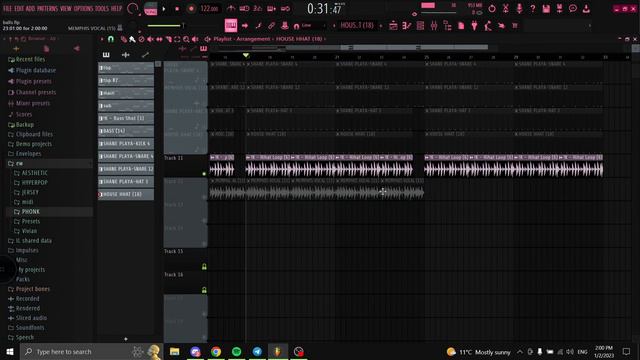
Task: Open the help question mark icon
Action: (533, 8)
